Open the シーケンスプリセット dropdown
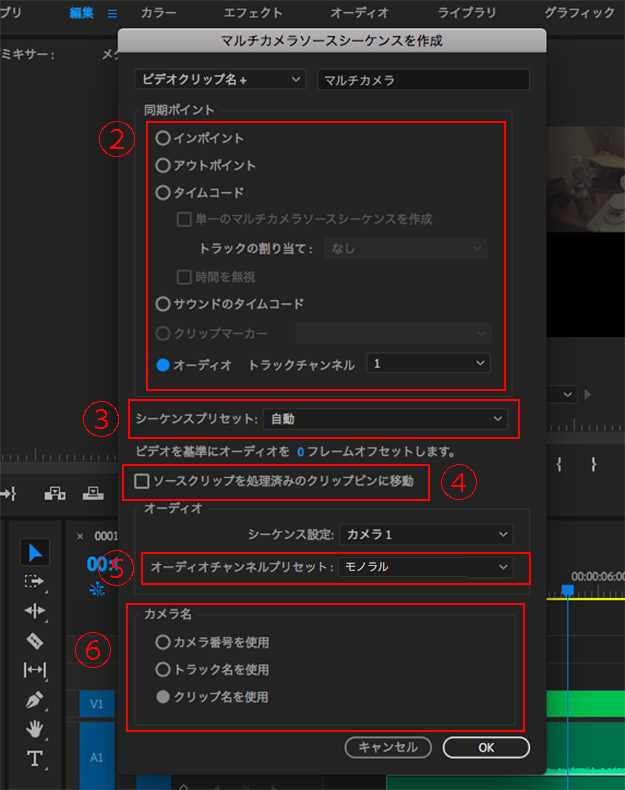The height and width of the screenshot is (790, 625). pyautogui.click(x=385, y=419)
